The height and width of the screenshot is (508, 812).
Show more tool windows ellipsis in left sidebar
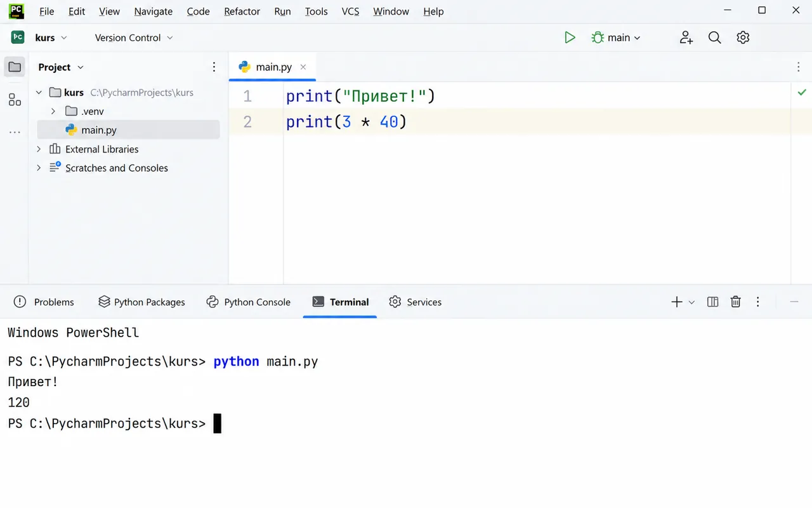pos(15,133)
